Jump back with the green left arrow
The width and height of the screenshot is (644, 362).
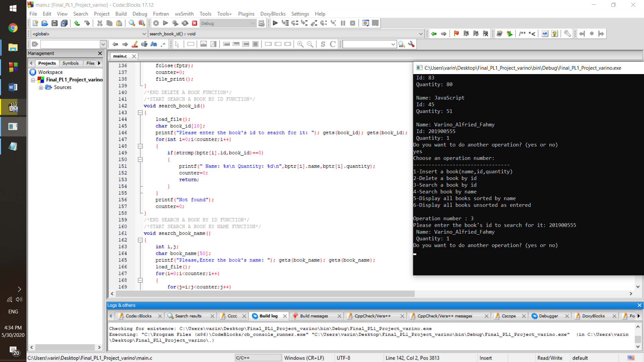click(434, 34)
